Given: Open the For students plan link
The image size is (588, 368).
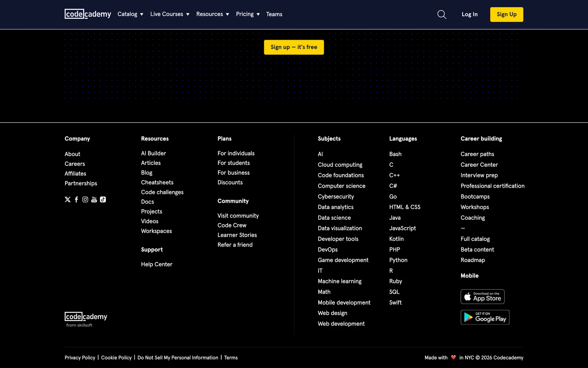Looking at the screenshot, I should coord(233,163).
